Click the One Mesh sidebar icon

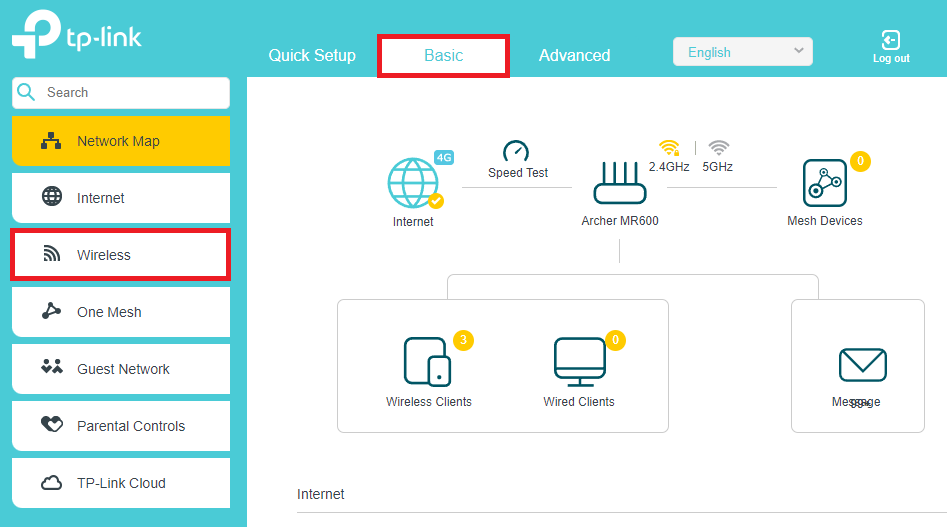coord(51,311)
